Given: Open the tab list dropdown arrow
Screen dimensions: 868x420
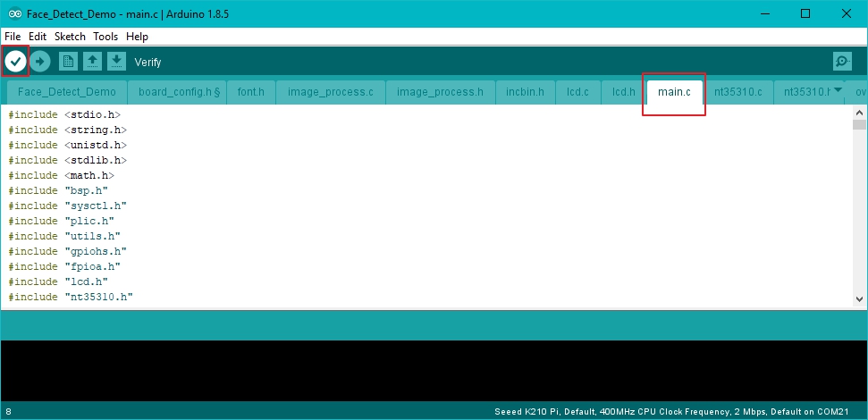Looking at the screenshot, I should click(x=838, y=89).
